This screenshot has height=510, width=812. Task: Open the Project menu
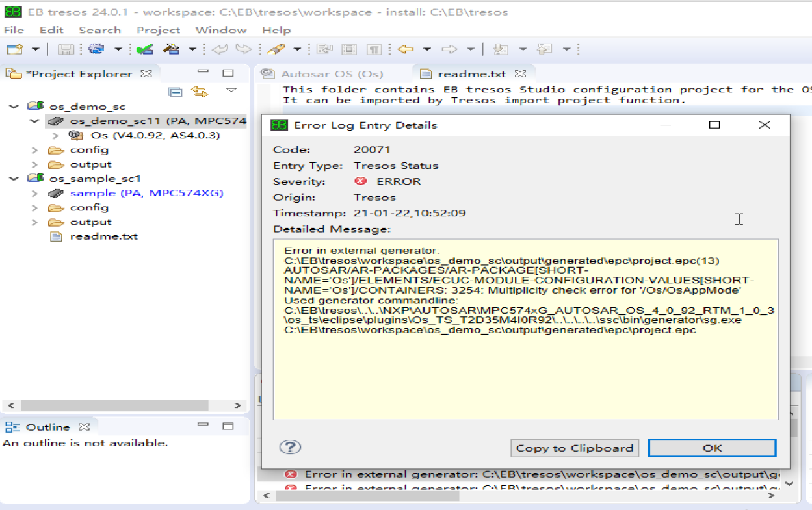click(157, 29)
